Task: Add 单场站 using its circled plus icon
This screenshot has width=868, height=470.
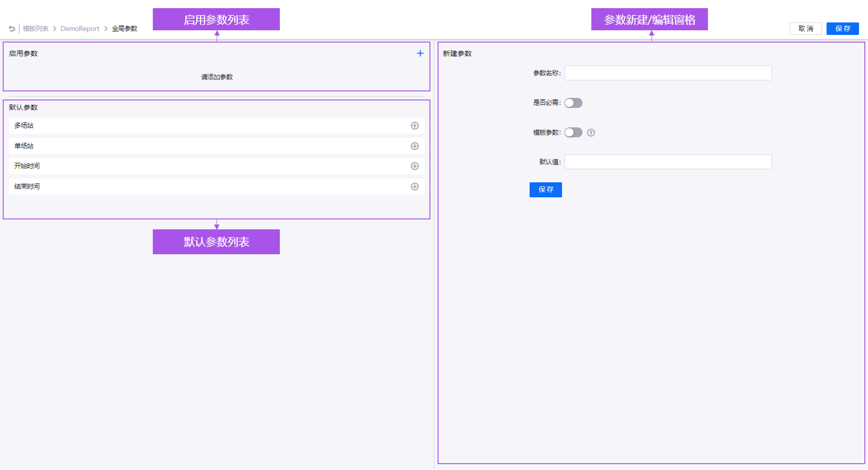Action: 415,146
